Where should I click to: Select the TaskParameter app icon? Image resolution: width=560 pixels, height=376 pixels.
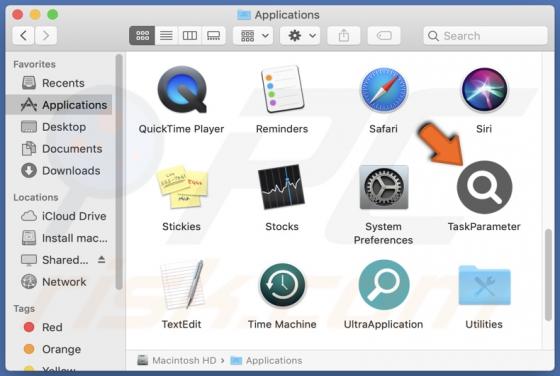(x=484, y=187)
